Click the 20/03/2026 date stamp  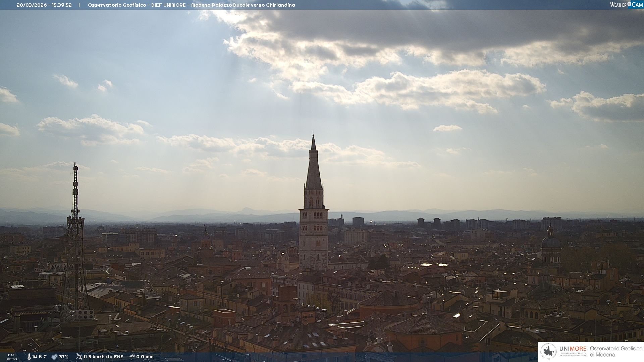[32, 5]
